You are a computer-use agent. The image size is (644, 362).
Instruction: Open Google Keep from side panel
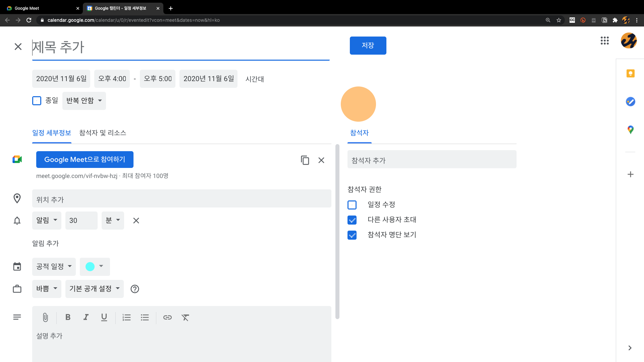coord(630,73)
